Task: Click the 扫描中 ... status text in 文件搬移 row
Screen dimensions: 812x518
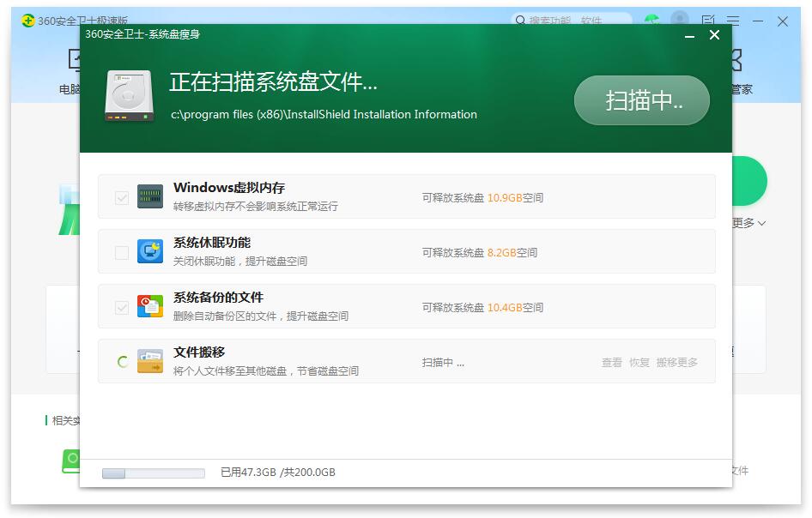Action: 443,362
